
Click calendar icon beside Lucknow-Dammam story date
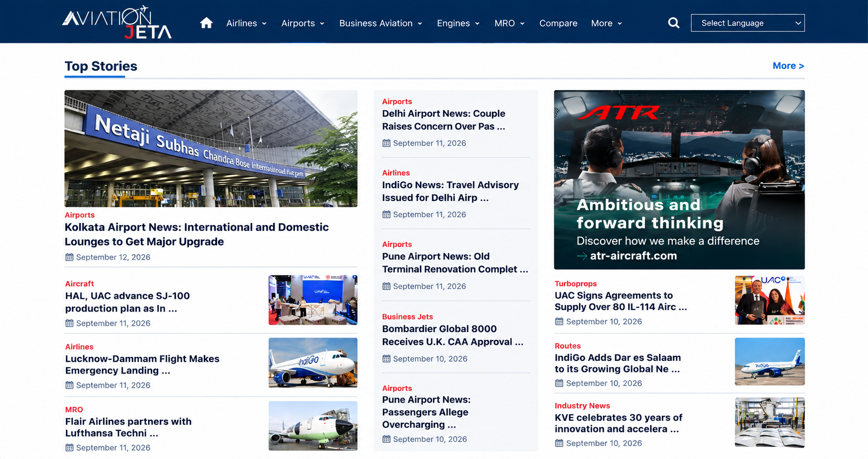pyautogui.click(x=69, y=385)
